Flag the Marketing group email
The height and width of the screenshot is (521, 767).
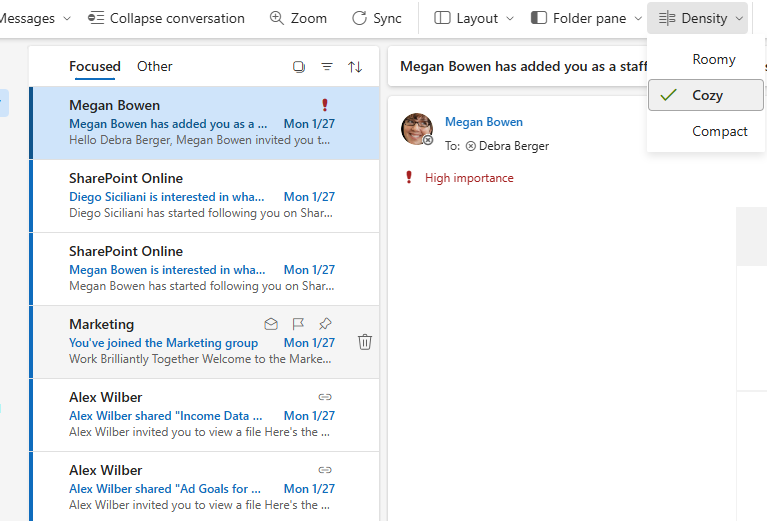click(x=298, y=324)
